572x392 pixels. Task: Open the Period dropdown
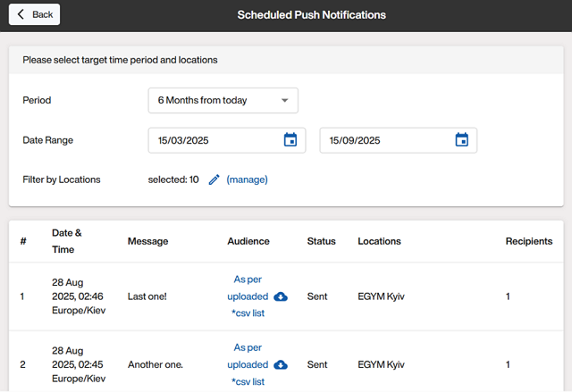click(223, 101)
